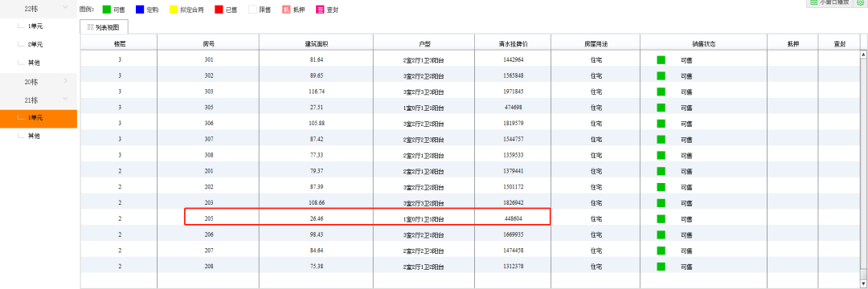Click the red 已售 legend swatch
The width and height of the screenshot is (868, 289).
219,10
